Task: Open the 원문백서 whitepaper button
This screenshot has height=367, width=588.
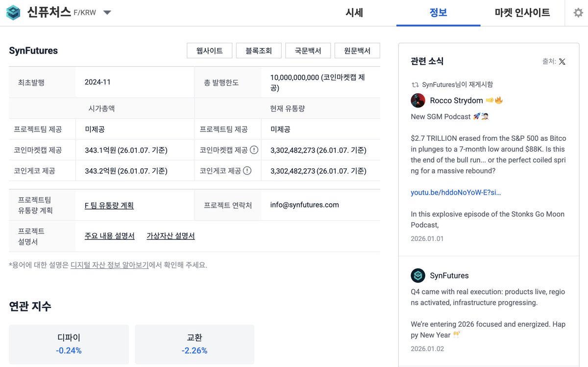Action: pyautogui.click(x=357, y=51)
